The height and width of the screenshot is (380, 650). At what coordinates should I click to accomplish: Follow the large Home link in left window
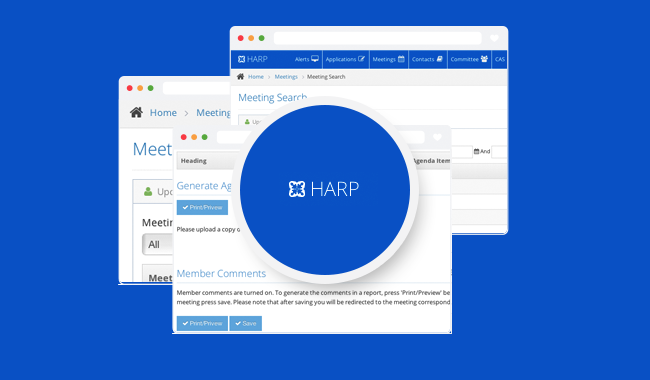tap(163, 113)
